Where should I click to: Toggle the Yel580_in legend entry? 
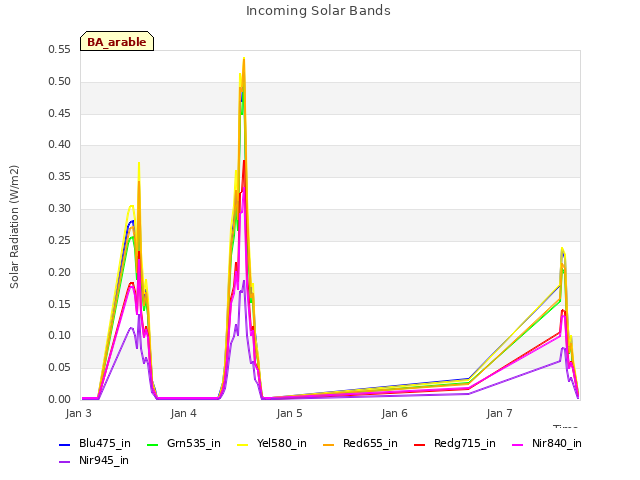[272, 443]
